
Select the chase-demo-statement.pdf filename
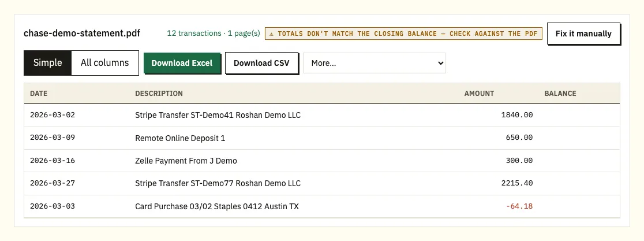pyautogui.click(x=82, y=34)
